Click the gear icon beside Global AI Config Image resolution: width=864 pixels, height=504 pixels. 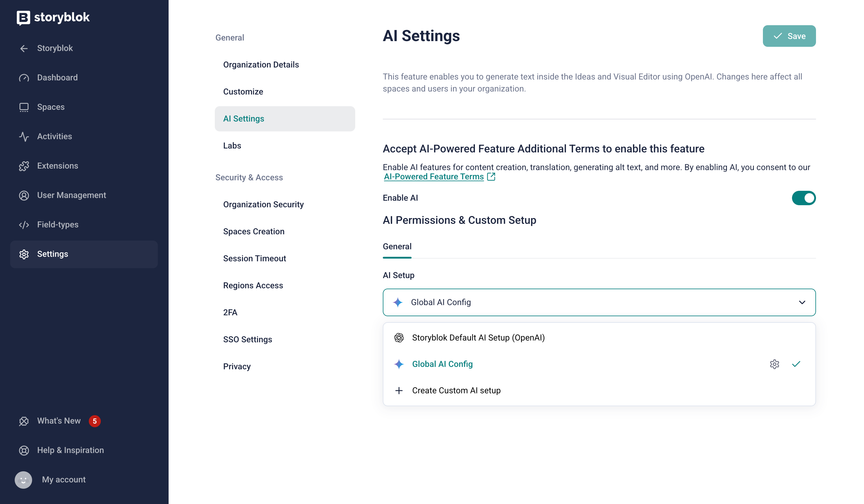(774, 364)
